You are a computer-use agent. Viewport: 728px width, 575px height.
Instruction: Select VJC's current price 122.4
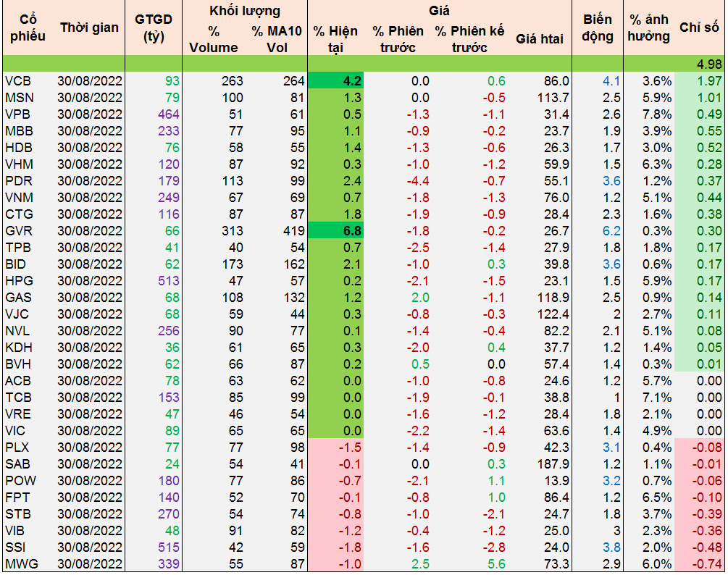(x=553, y=314)
